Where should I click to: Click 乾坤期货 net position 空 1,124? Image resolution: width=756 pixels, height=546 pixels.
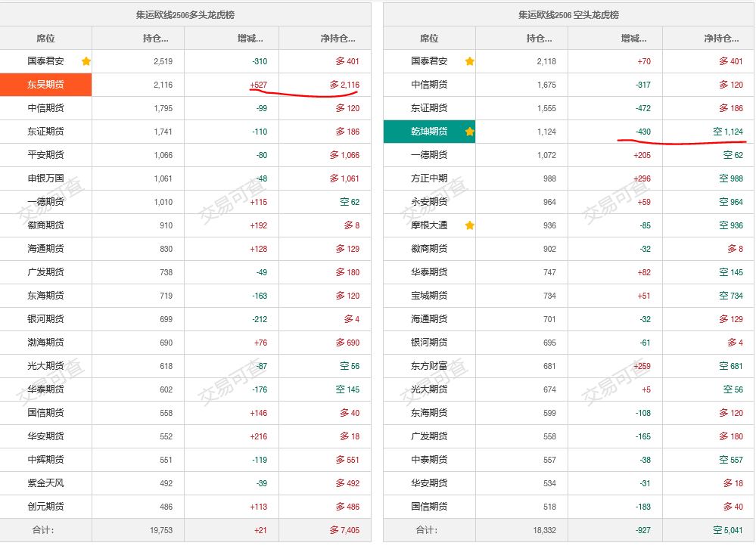coord(728,132)
